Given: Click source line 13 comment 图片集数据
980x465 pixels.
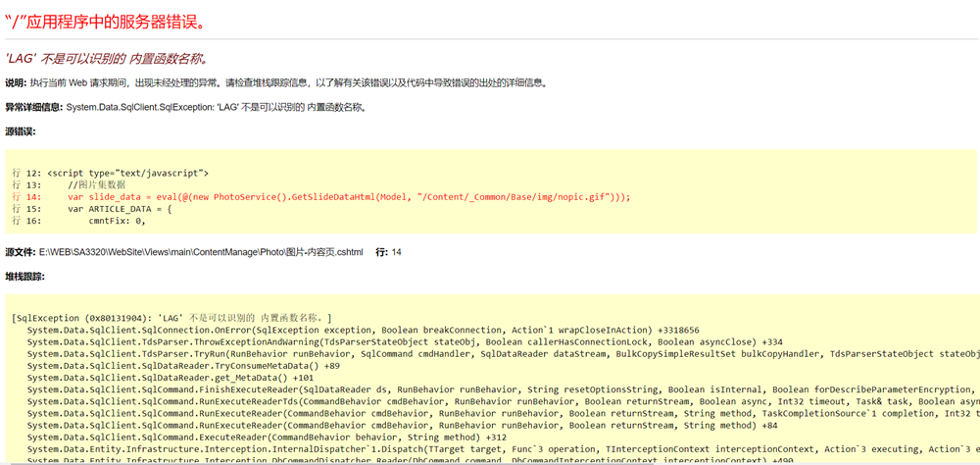Looking at the screenshot, I should (96, 184).
